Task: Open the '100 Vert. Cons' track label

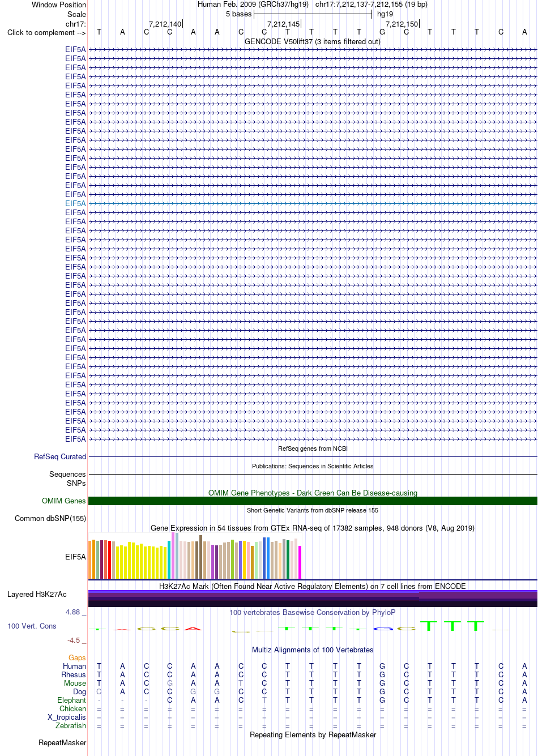Action: coord(32,626)
